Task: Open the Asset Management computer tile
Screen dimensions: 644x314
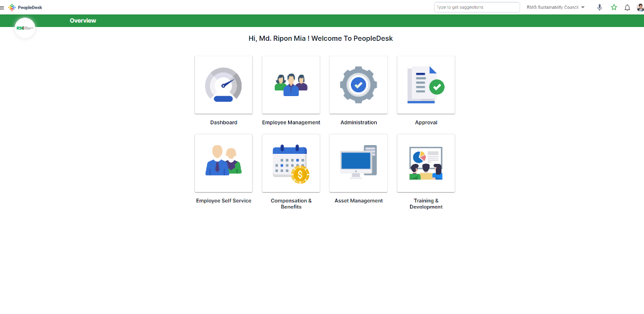Action: pos(358,163)
